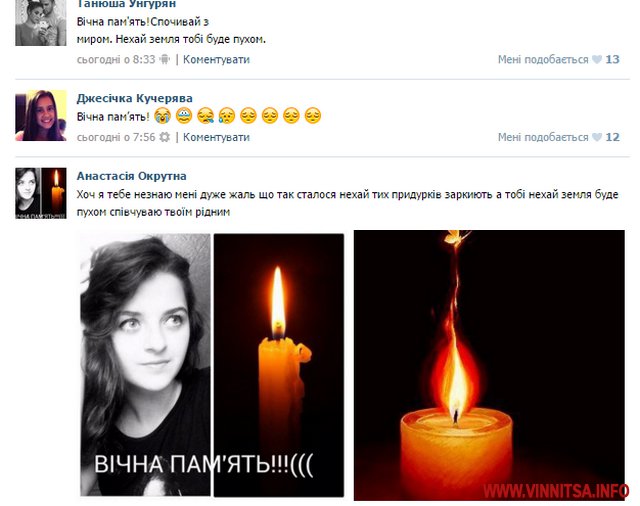
Task: Click 'Мені подобається' with 13 likes
Action: pos(543,60)
